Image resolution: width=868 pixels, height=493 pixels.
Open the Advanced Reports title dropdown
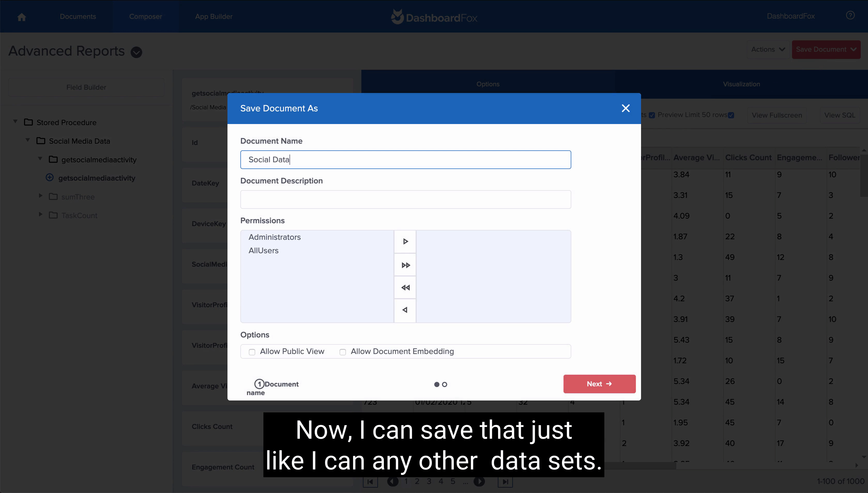tap(136, 52)
